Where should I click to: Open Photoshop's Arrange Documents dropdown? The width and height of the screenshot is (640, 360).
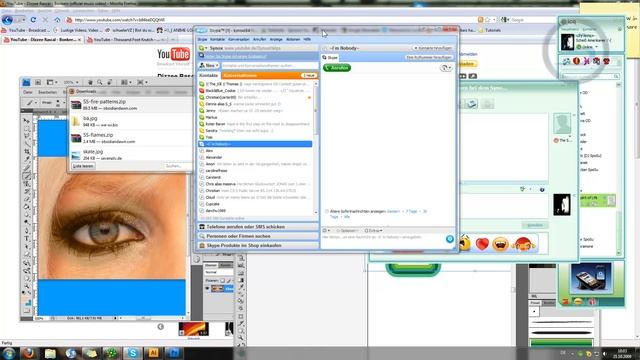pyautogui.click(x=126, y=82)
